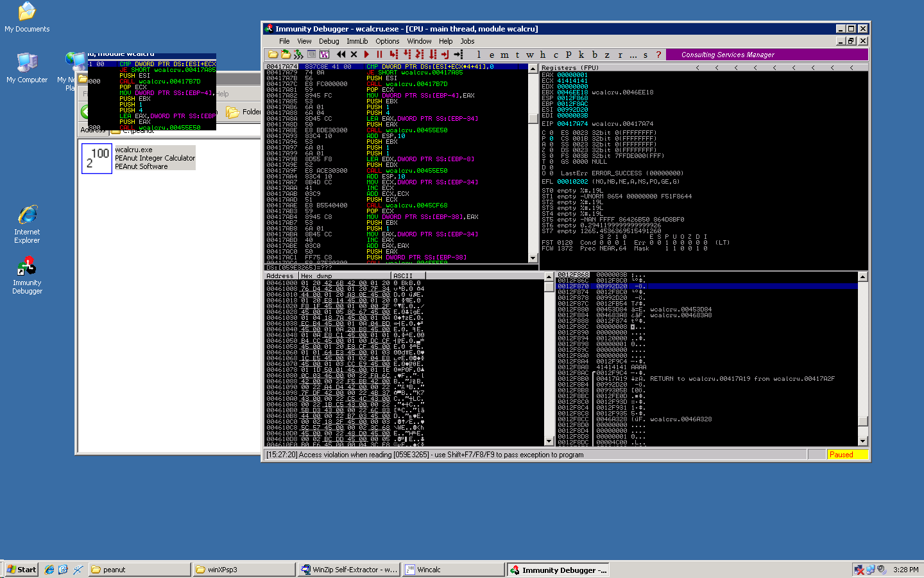Show references with 'r' toolbar button

click(620, 55)
